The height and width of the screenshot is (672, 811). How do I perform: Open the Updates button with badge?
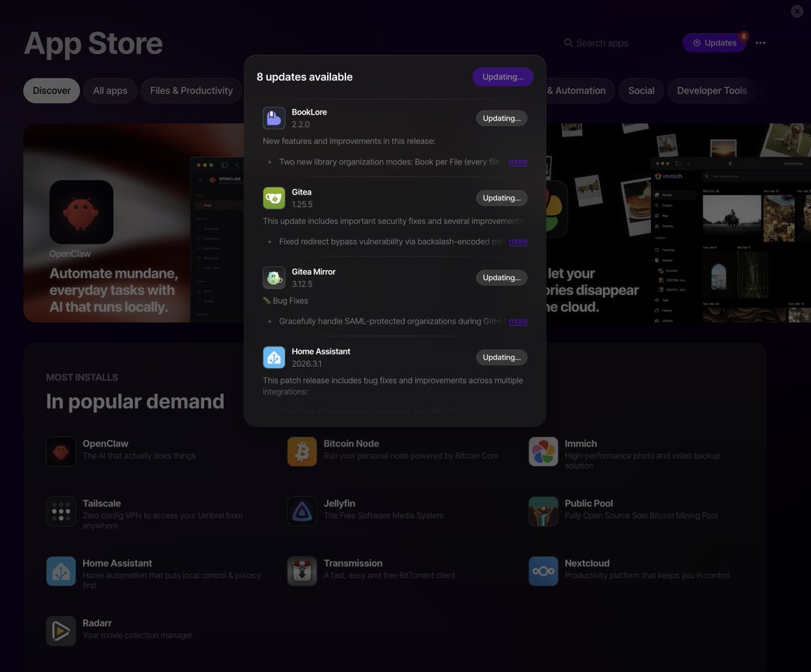click(714, 43)
